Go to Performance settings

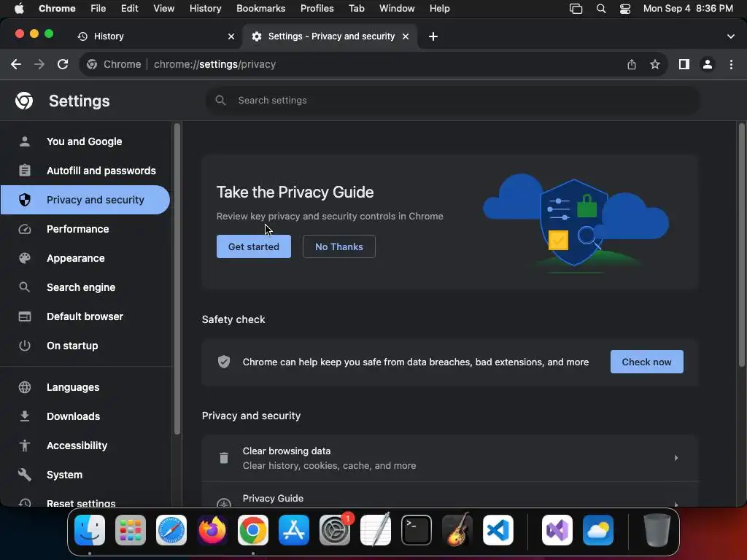click(85, 229)
